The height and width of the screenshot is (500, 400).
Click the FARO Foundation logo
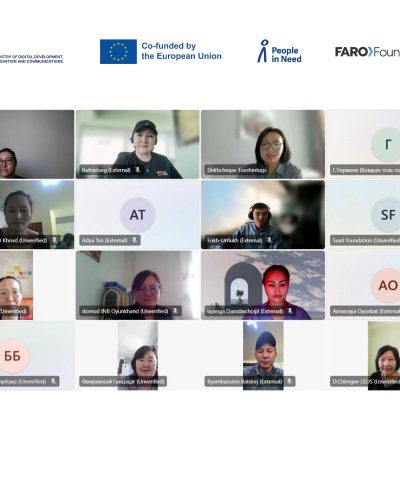pos(367,52)
